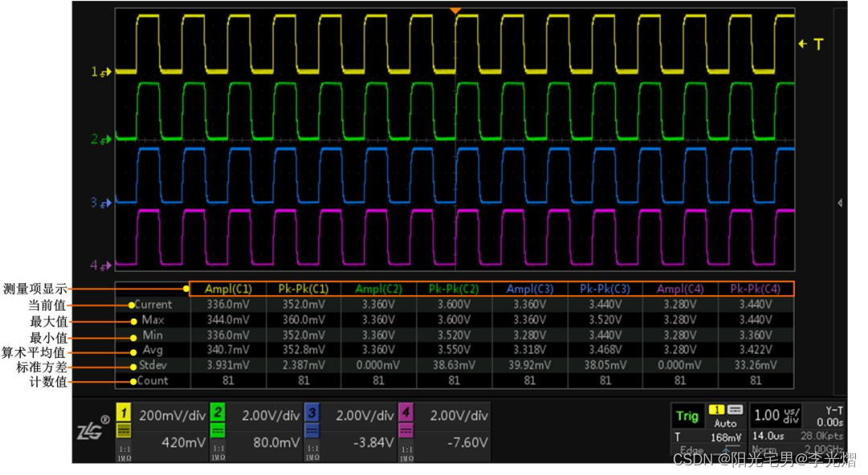This screenshot has height=475, width=868.
Task: Click the orange trigger position marker at the top of the grid
Action: click(x=455, y=10)
